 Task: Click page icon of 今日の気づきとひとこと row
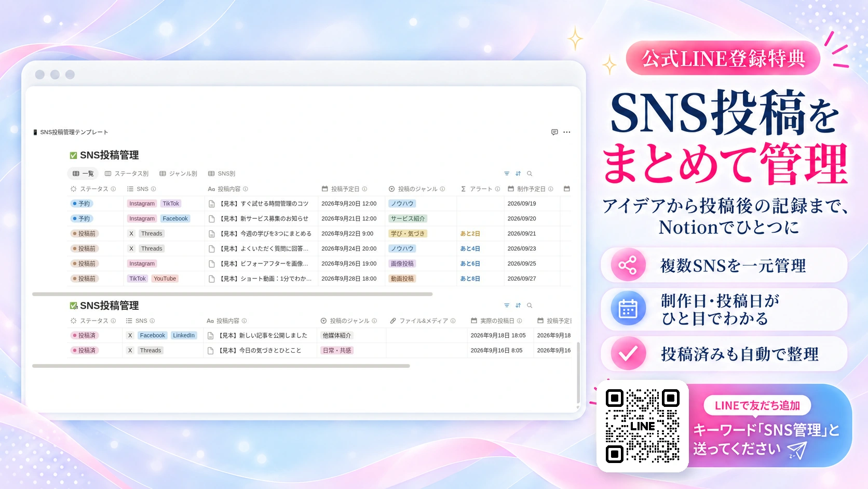(211, 351)
